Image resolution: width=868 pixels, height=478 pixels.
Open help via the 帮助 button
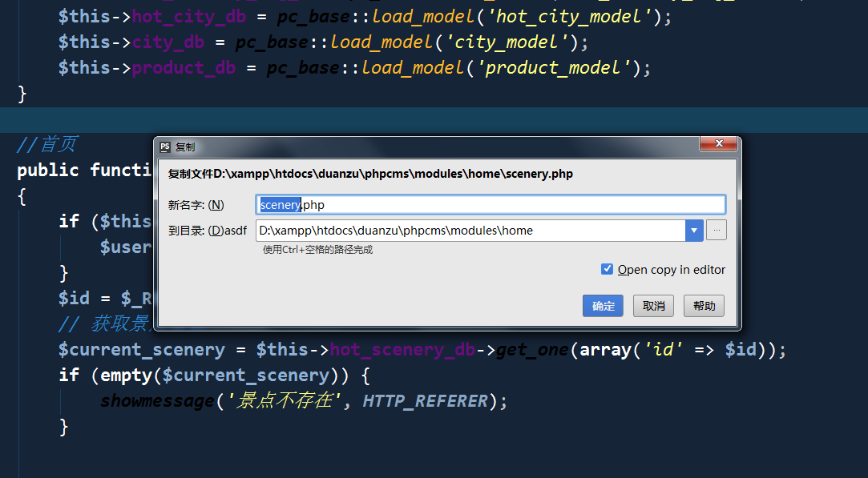704,306
